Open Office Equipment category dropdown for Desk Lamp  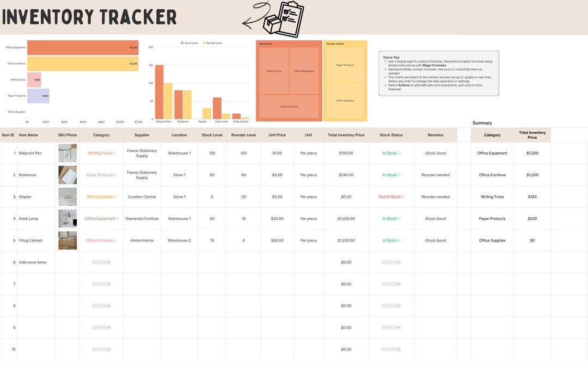click(x=101, y=219)
